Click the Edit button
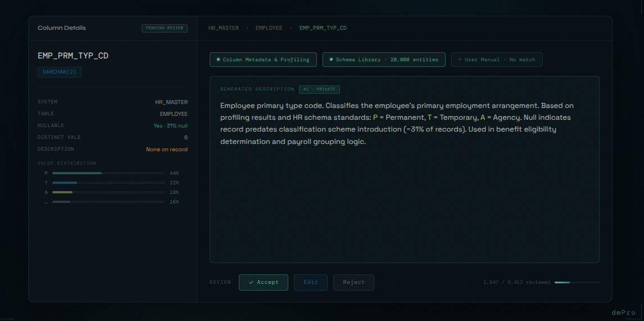644x321 pixels. click(x=311, y=282)
